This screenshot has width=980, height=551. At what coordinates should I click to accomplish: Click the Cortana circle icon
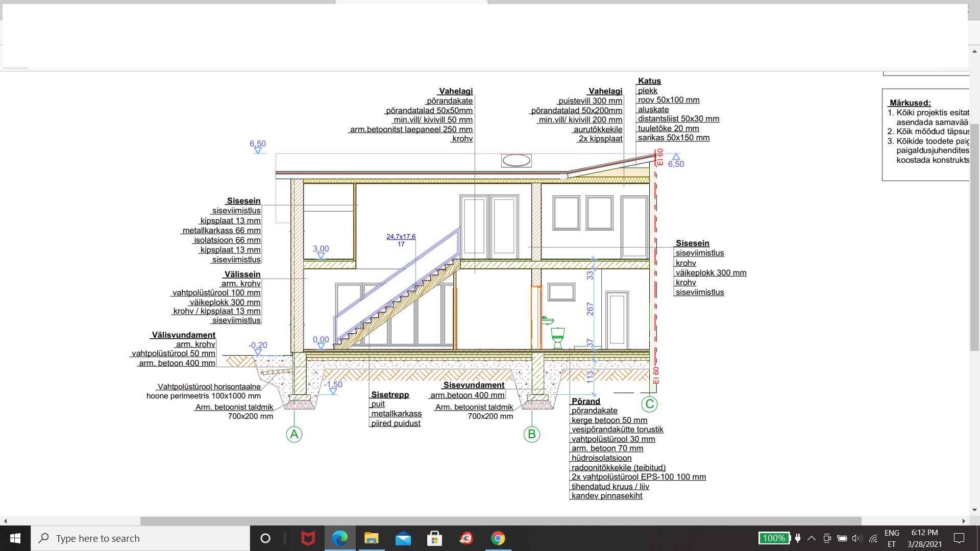coord(265,538)
